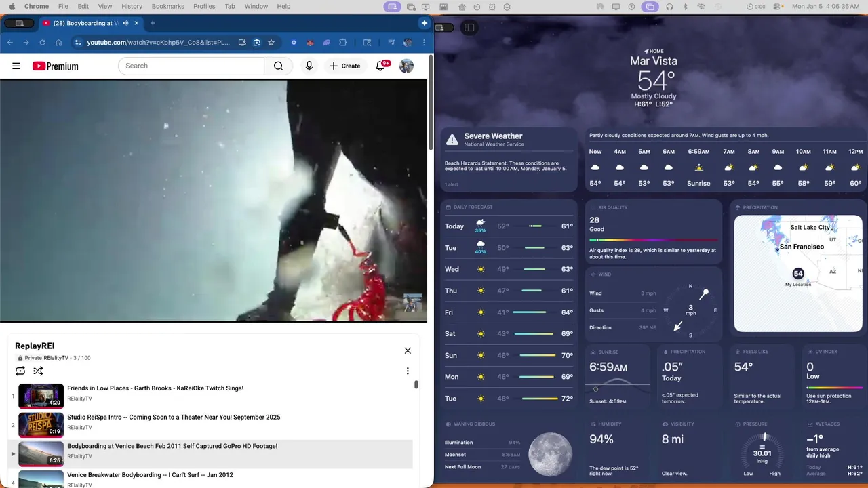Open Chrome extensions puzzle icon

coord(342,42)
